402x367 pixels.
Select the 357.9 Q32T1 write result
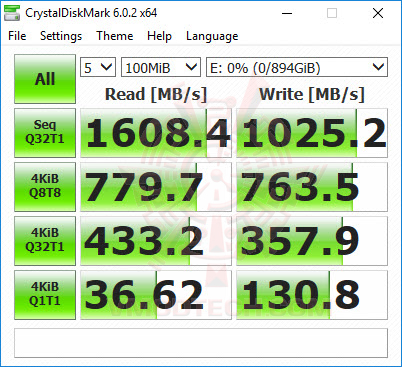pyautogui.click(x=312, y=241)
